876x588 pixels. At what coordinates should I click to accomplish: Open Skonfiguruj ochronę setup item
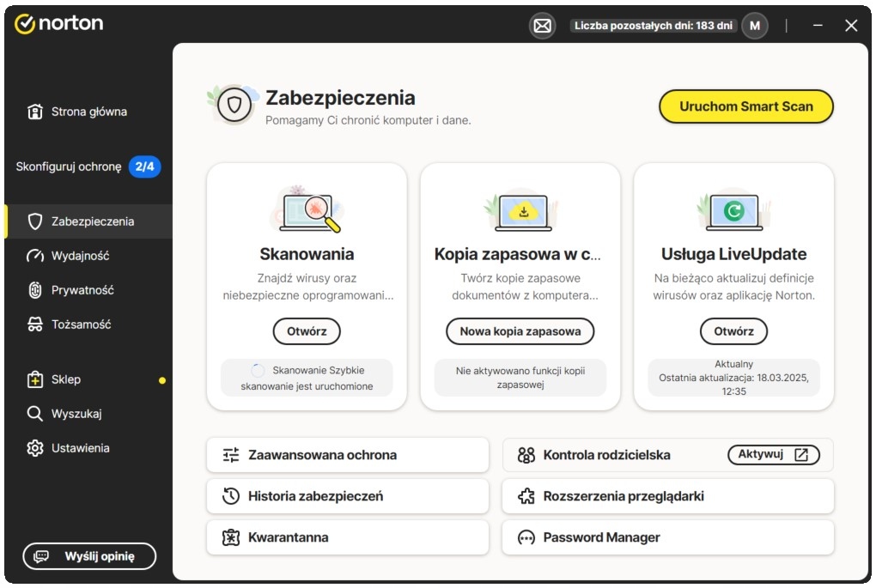point(88,167)
